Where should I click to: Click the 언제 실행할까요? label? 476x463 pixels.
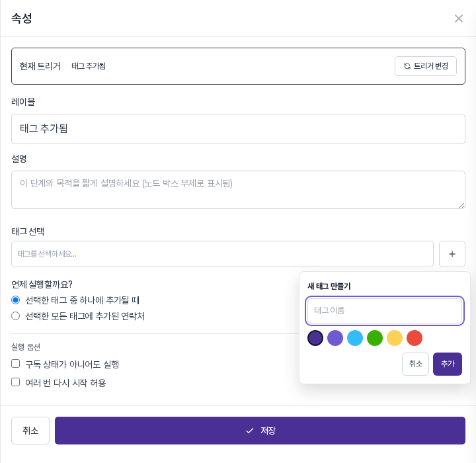tap(42, 284)
